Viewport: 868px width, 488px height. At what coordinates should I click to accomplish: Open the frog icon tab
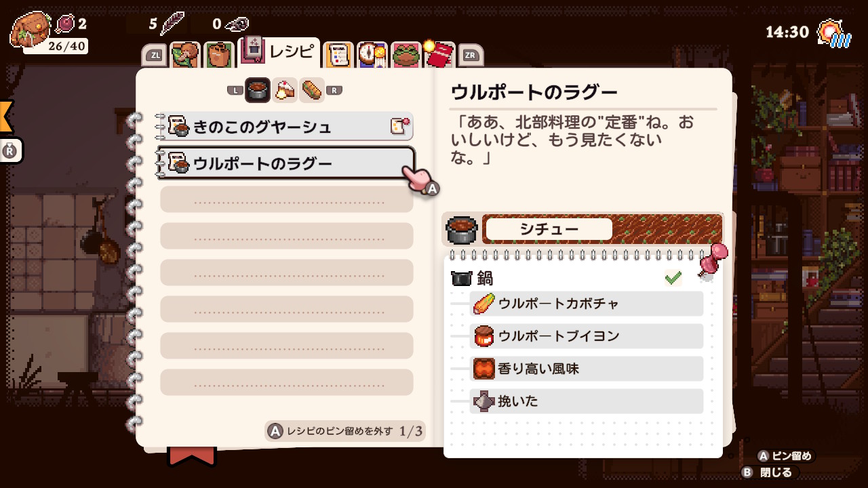point(406,55)
